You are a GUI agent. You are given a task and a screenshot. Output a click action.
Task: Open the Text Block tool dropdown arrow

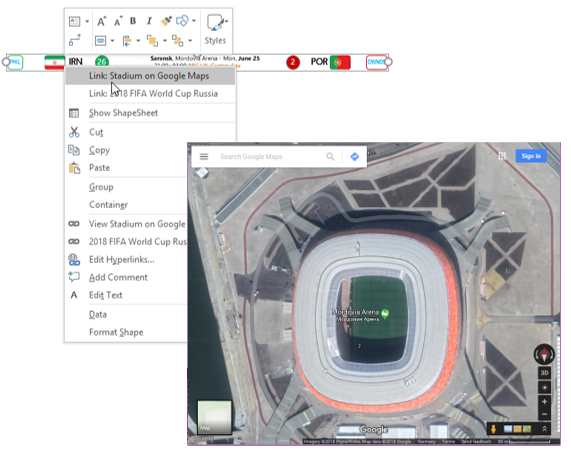tap(87, 21)
